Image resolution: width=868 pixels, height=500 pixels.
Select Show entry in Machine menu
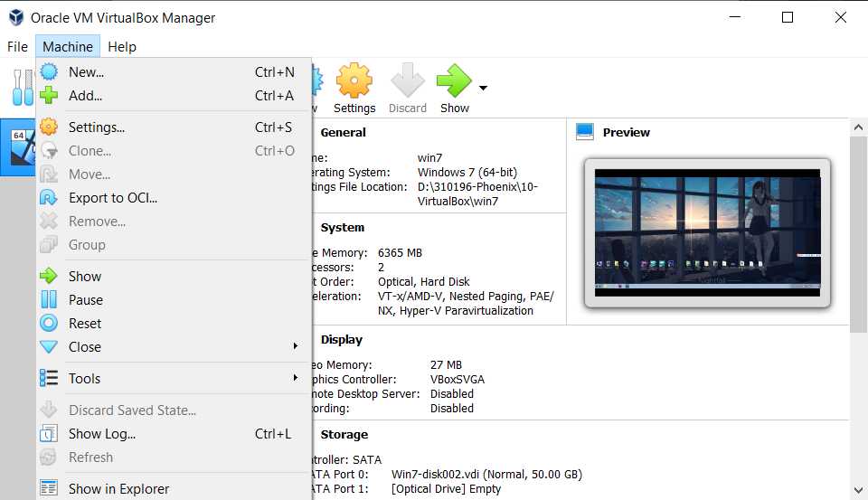click(174, 276)
